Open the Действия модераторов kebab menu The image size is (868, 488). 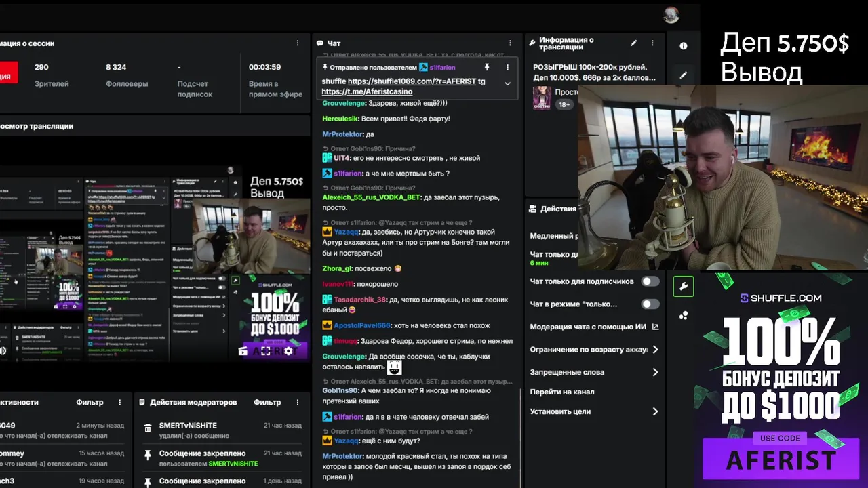(x=298, y=402)
